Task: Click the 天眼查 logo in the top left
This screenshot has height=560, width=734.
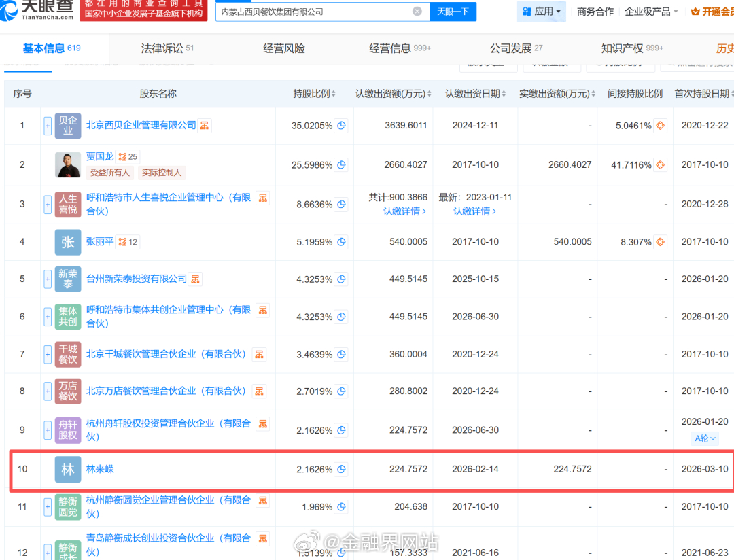Action: 37,12
